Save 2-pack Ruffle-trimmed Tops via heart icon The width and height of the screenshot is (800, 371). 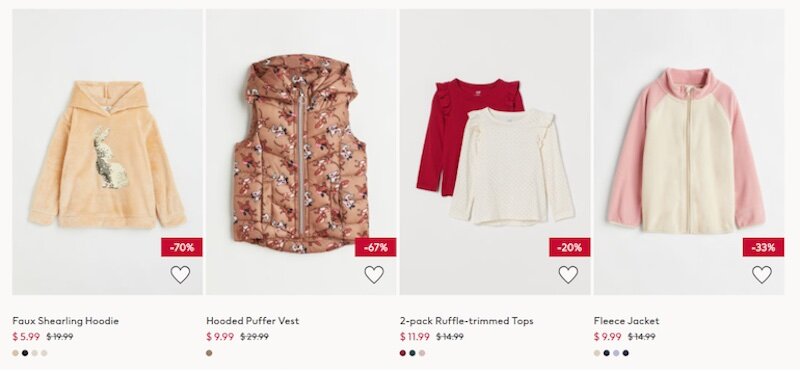click(568, 275)
